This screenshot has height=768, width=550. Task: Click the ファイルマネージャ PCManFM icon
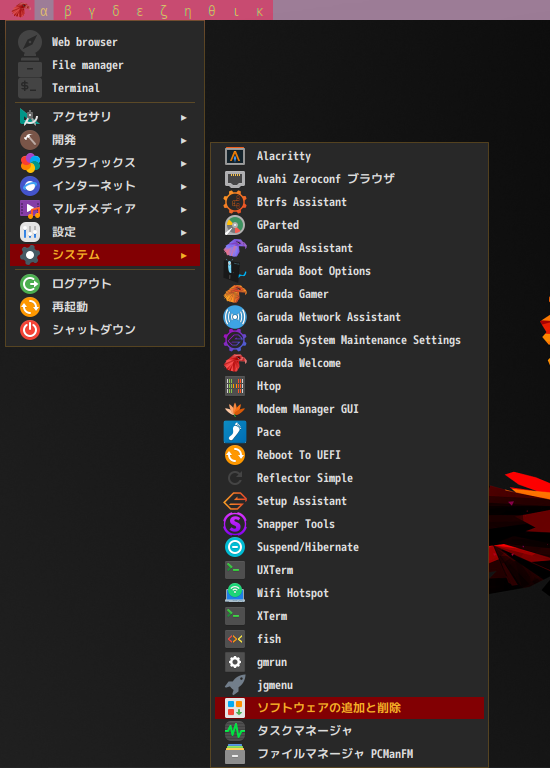(235, 755)
